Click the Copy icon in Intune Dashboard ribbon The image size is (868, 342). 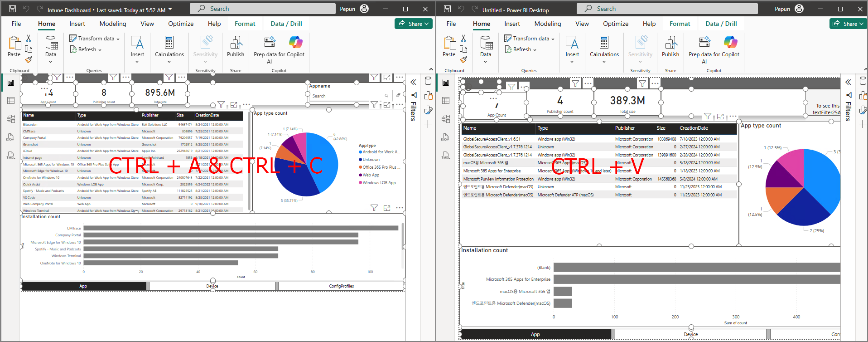pos(29,49)
